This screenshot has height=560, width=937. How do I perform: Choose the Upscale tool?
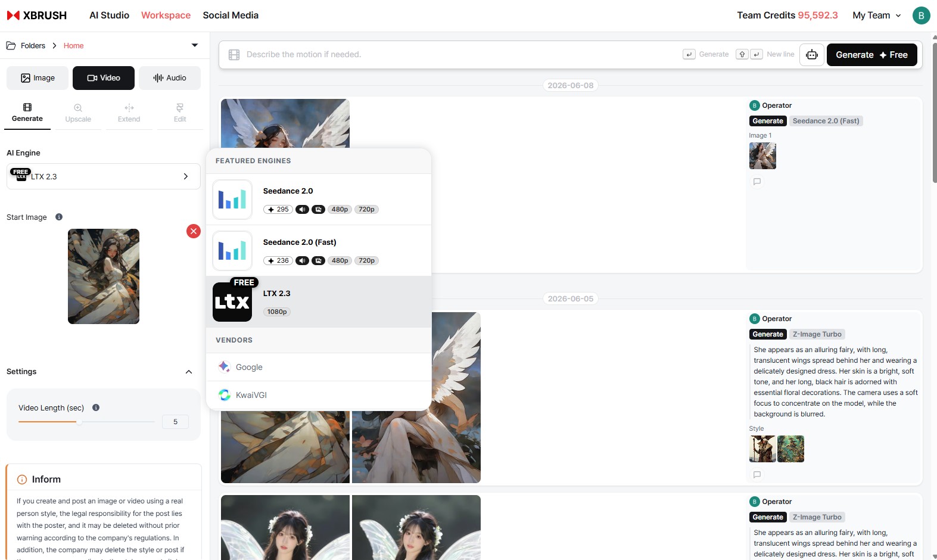[78, 113]
